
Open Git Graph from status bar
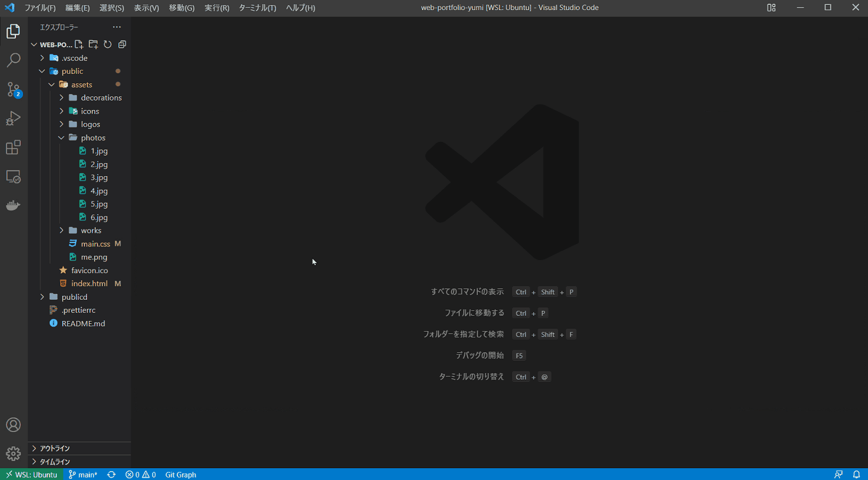pos(181,475)
